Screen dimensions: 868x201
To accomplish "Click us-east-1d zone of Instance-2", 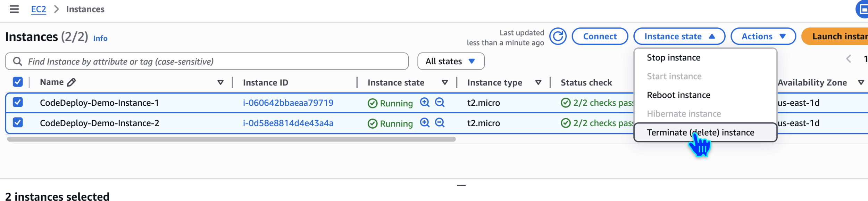I will pos(799,123).
